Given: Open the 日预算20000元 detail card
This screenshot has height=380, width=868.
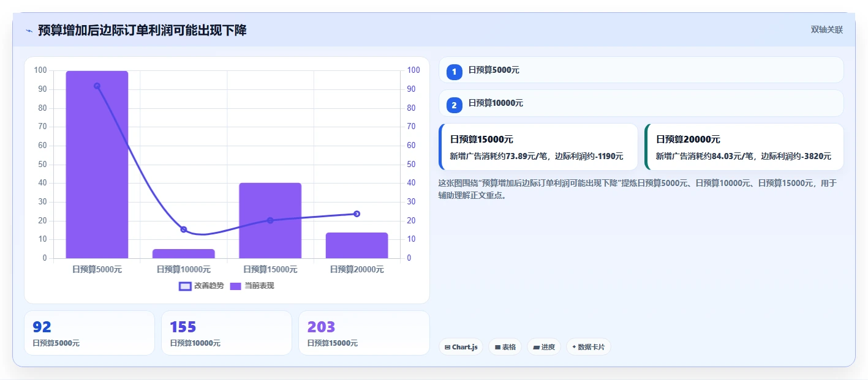Looking at the screenshot, I should tap(744, 147).
